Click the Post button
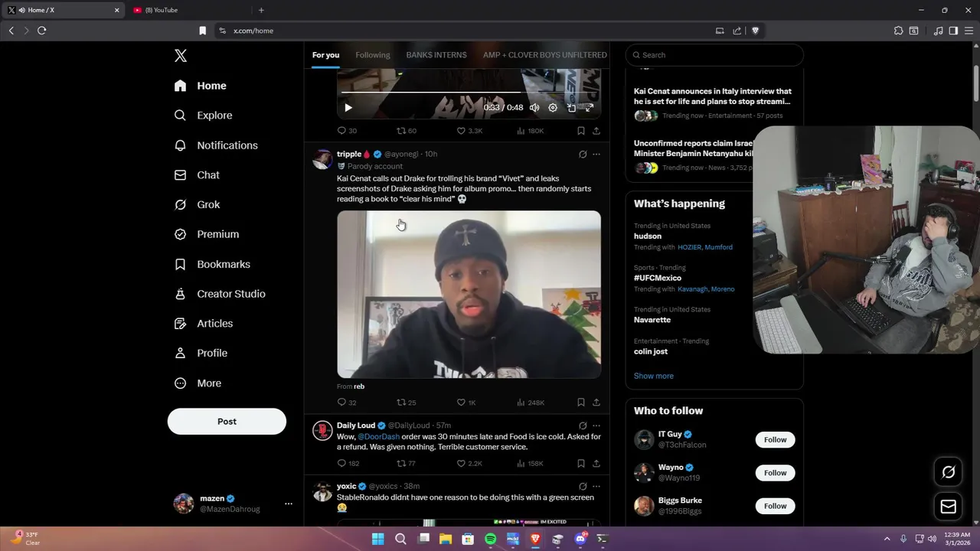The width and height of the screenshot is (980, 551). 227,422
